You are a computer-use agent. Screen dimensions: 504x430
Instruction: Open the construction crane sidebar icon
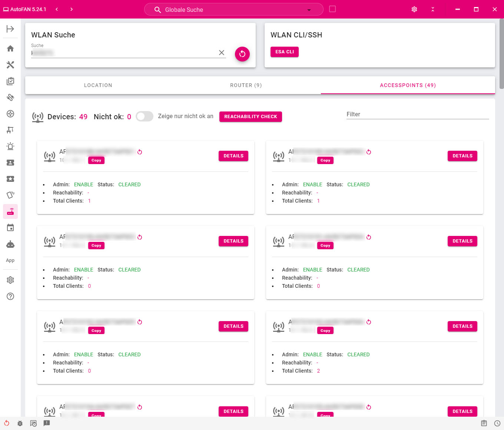click(10, 130)
